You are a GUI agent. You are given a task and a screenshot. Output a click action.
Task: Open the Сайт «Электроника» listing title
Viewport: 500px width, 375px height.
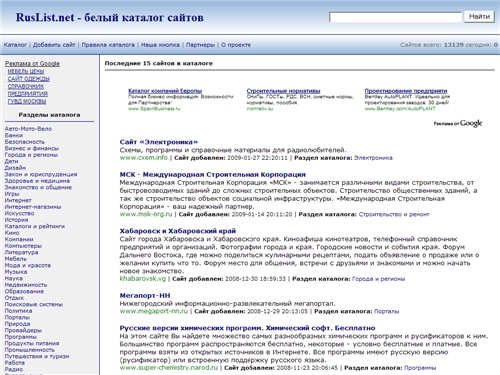[x=159, y=142]
